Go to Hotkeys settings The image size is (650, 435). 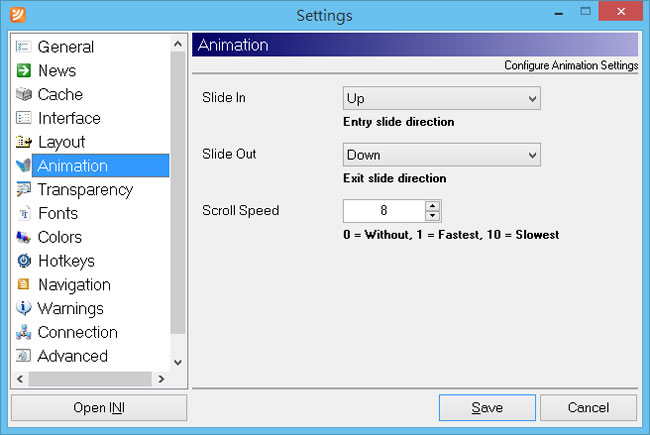click(x=66, y=261)
